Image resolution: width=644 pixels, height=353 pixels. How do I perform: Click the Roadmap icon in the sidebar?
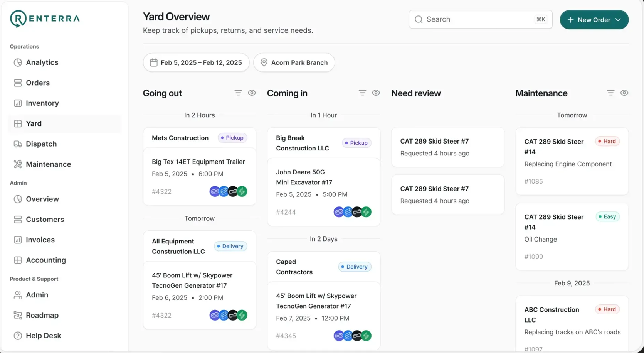(18, 315)
